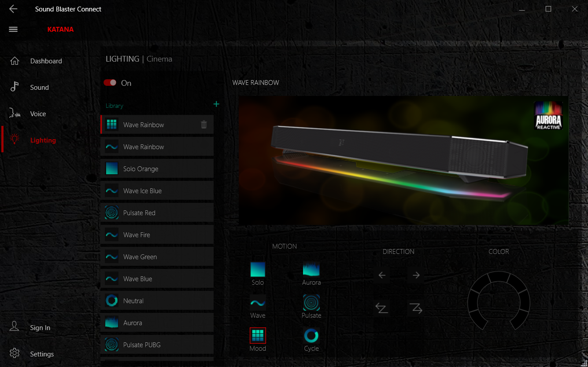Image resolution: width=588 pixels, height=367 pixels.
Task: Open Dashboard from the sidebar
Action: pyautogui.click(x=46, y=61)
